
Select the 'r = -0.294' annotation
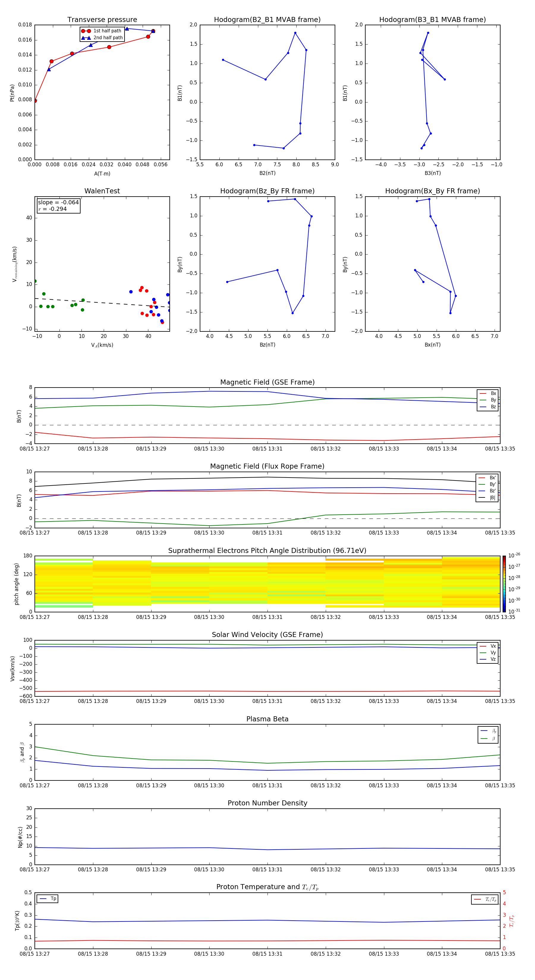[52, 209]
